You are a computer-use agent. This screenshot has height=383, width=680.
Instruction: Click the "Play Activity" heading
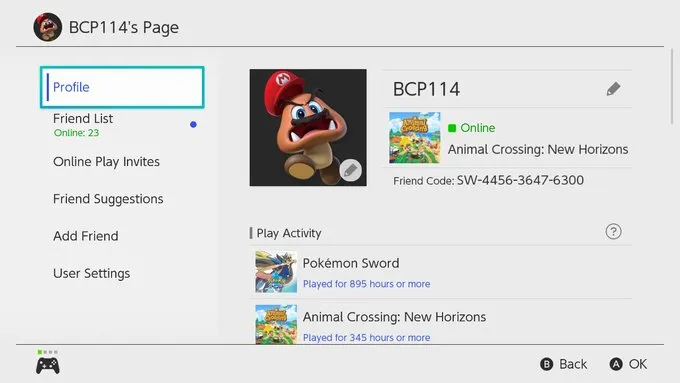tap(289, 233)
